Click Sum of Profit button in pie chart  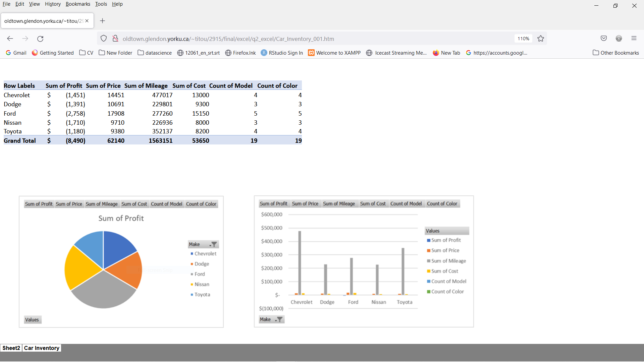coord(39,204)
